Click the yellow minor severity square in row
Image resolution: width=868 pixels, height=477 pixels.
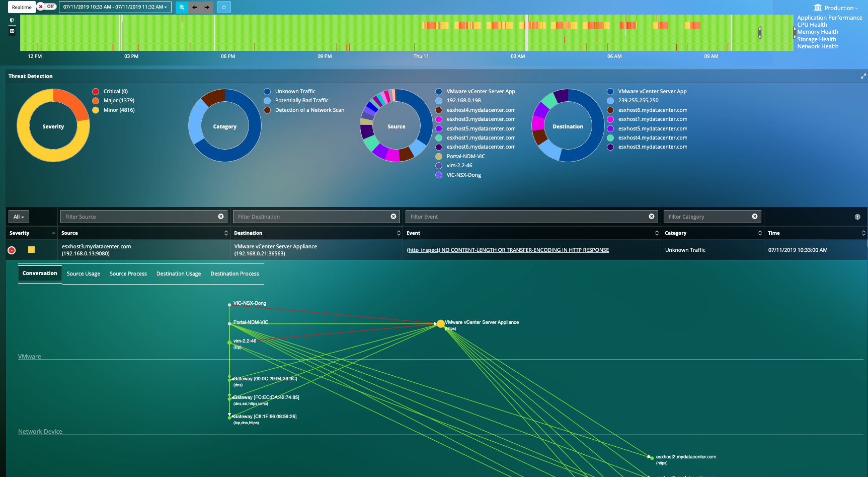point(31,250)
